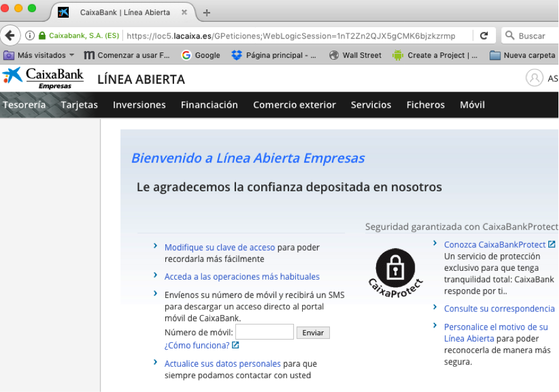
Task: Open the Tarjetas menu
Action: click(x=79, y=105)
